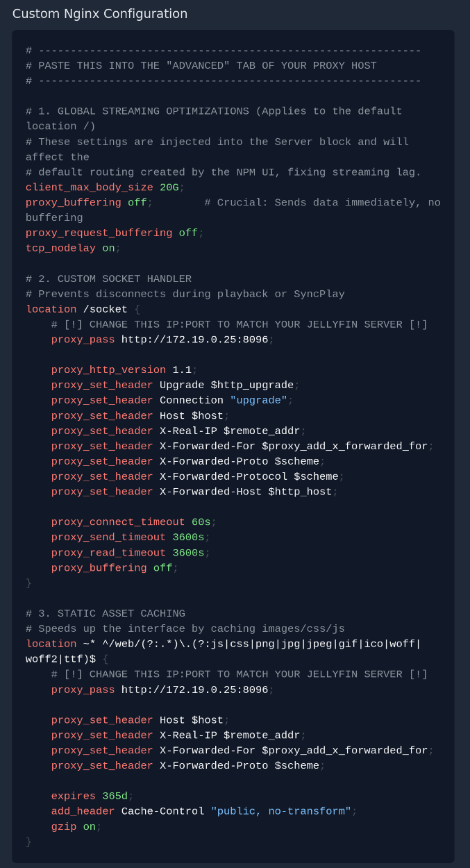Click the 20G body size value
The height and width of the screenshot is (868, 470).
pyautogui.click(x=169, y=187)
